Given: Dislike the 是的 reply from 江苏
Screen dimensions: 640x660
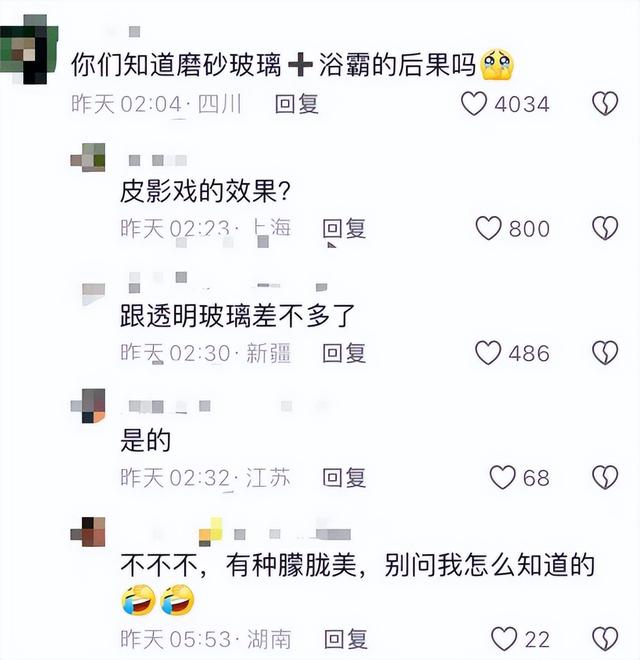Looking at the screenshot, I should click(605, 477).
